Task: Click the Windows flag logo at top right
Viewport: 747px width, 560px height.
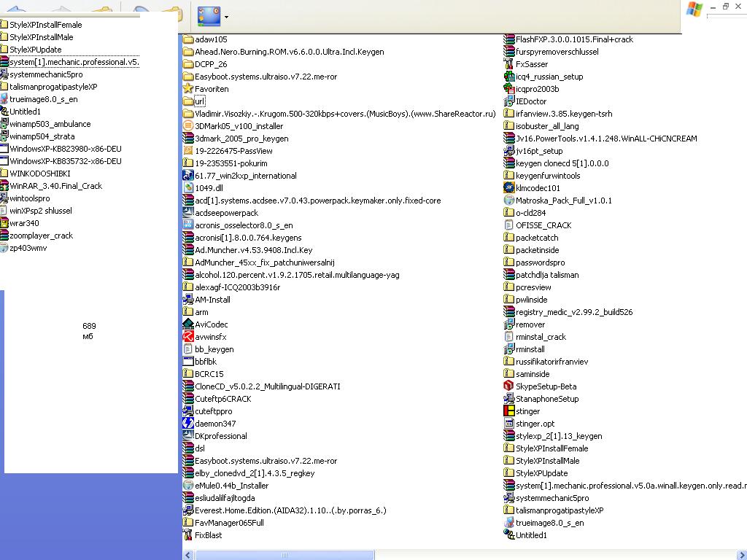Action: click(x=694, y=9)
